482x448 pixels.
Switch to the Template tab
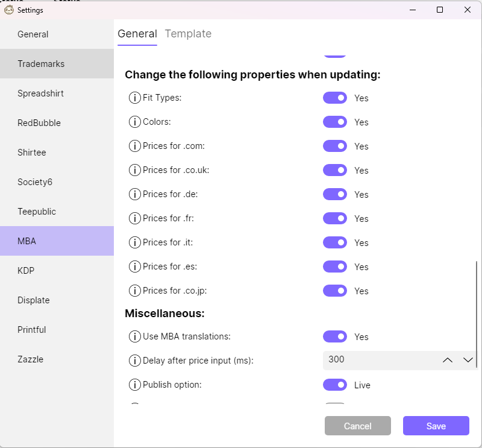(x=188, y=34)
